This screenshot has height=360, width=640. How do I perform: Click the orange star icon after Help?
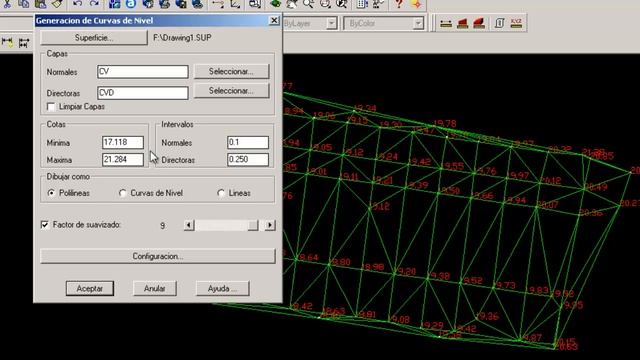pyautogui.click(x=416, y=4)
